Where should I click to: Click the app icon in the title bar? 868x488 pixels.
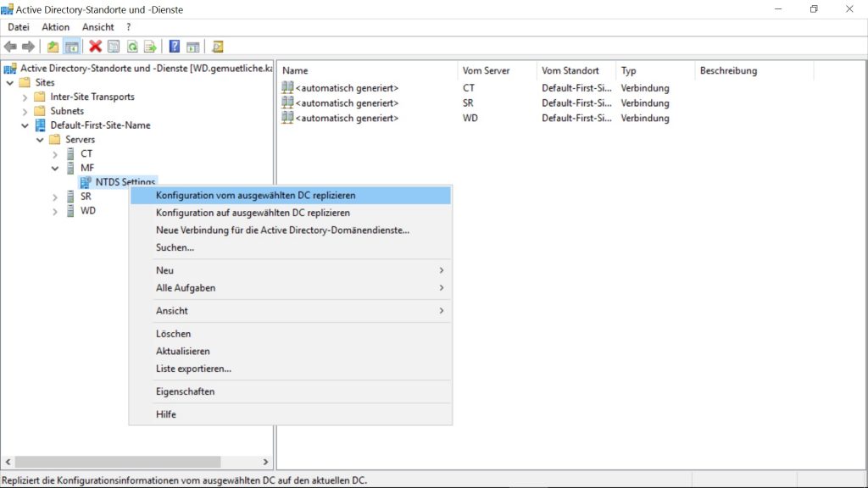pos(7,9)
